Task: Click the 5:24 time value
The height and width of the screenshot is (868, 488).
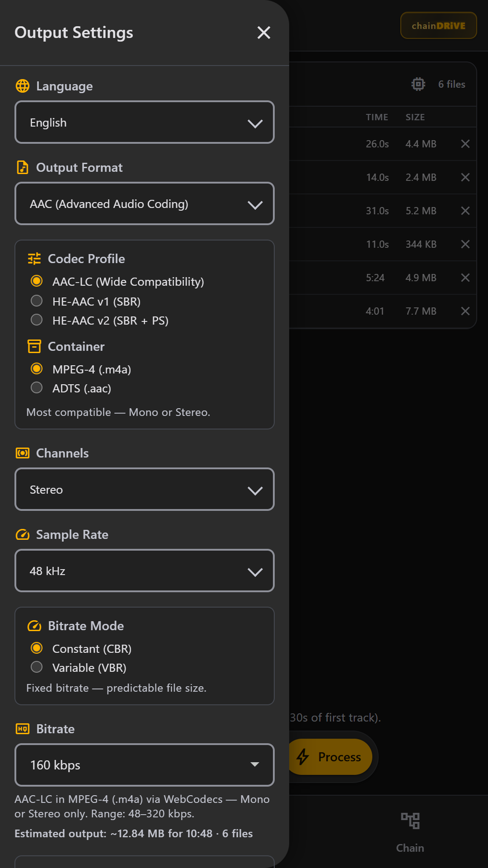Action: [375, 278]
